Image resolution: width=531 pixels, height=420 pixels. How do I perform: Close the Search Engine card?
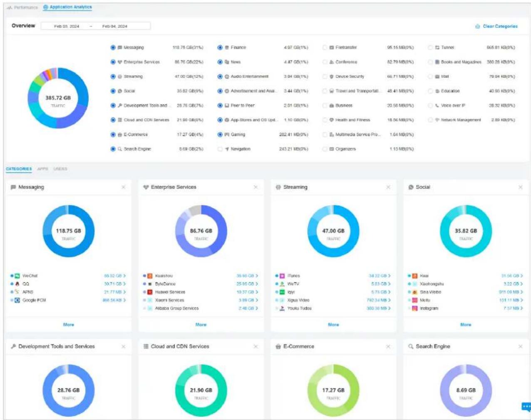point(521,346)
